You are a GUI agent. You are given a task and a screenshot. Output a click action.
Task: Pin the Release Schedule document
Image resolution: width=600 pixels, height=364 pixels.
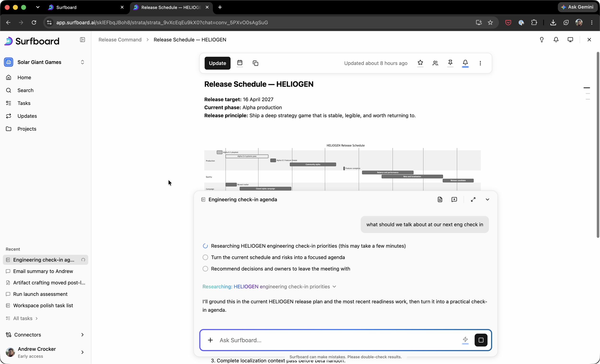[x=450, y=63]
